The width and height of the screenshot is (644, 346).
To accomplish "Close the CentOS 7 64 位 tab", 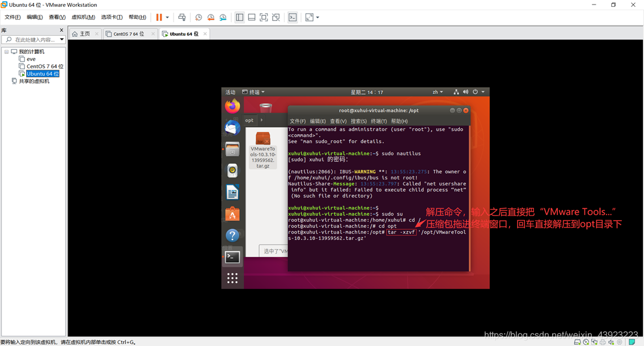I will [x=153, y=33].
